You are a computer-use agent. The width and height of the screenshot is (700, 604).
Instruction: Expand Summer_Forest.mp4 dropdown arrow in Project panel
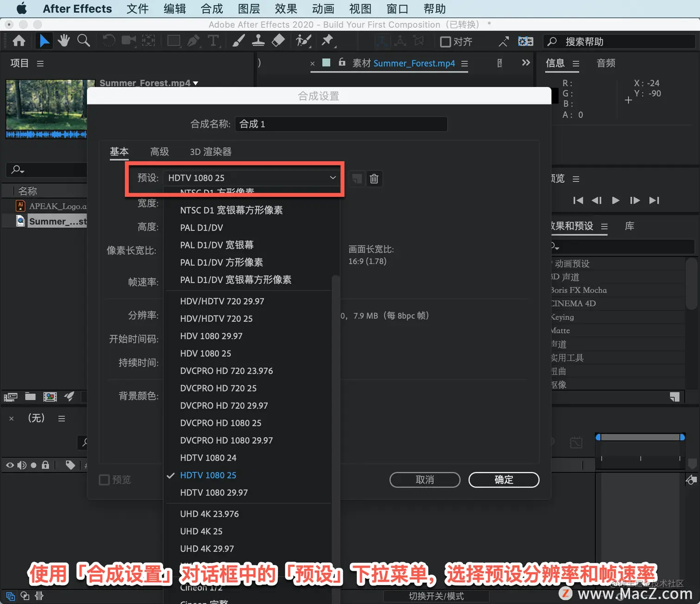click(196, 83)
